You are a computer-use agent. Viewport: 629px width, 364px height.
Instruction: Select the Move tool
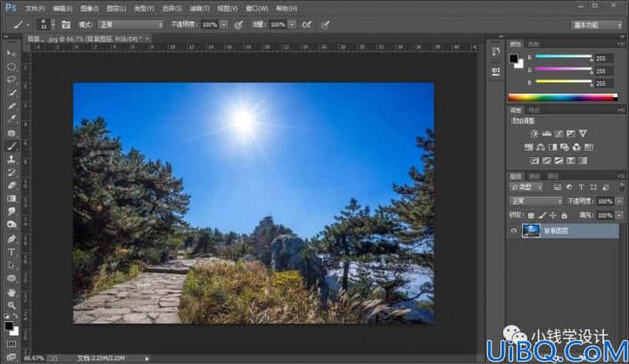point(12,54)
